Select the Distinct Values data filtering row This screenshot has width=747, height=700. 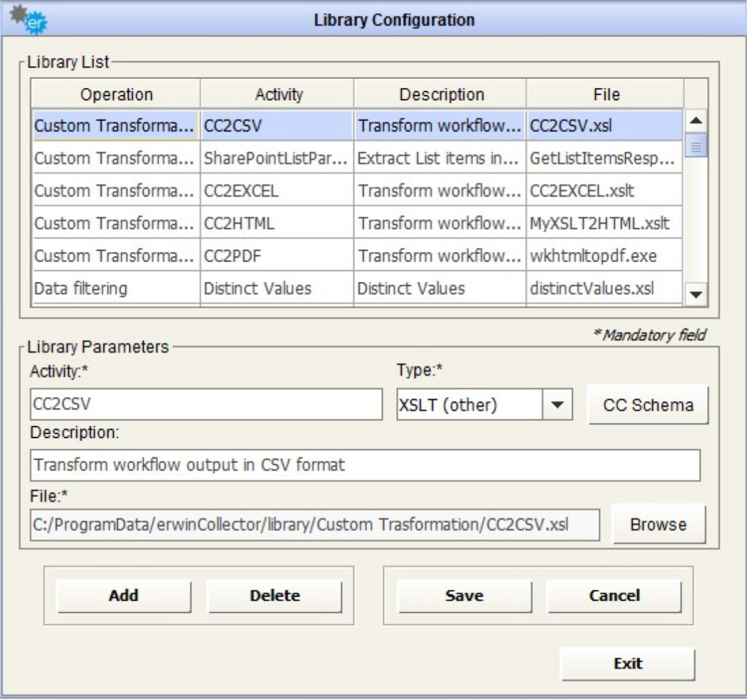pos(278,289)
